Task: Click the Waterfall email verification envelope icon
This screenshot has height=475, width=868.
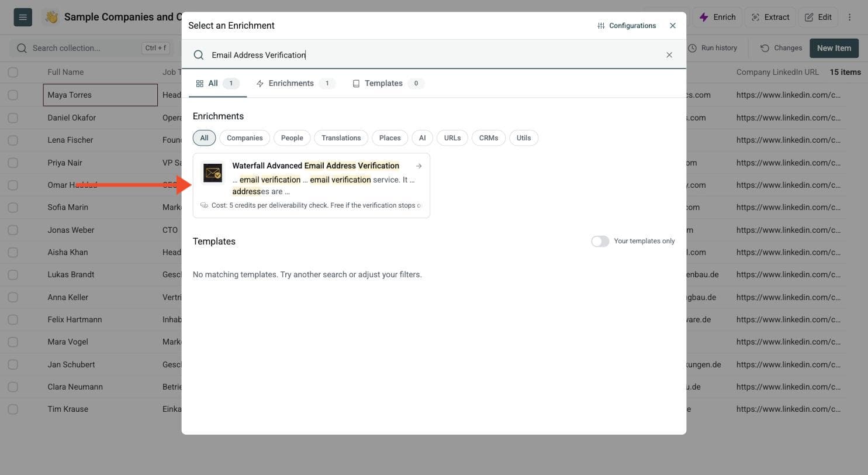Action: click(x=213, y=173)
